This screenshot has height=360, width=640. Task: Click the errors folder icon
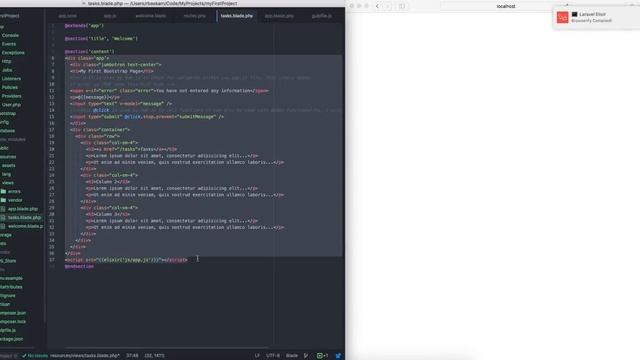(x=3, y=191)
